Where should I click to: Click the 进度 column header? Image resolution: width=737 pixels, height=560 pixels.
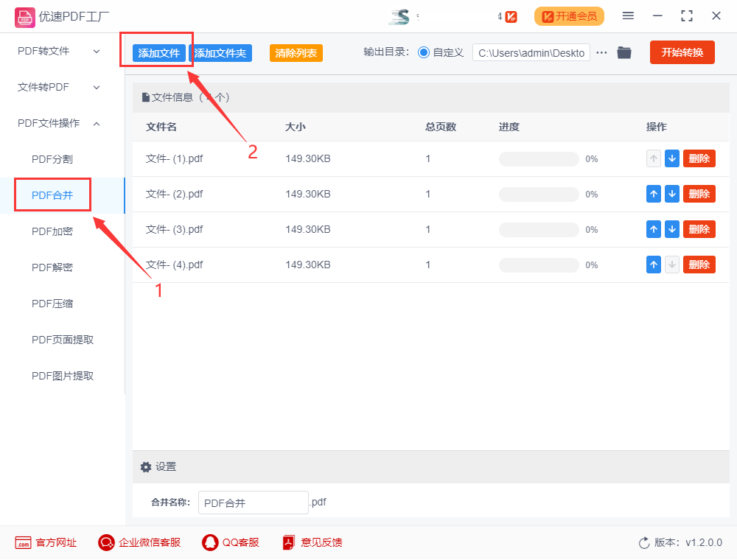point(509,127)
